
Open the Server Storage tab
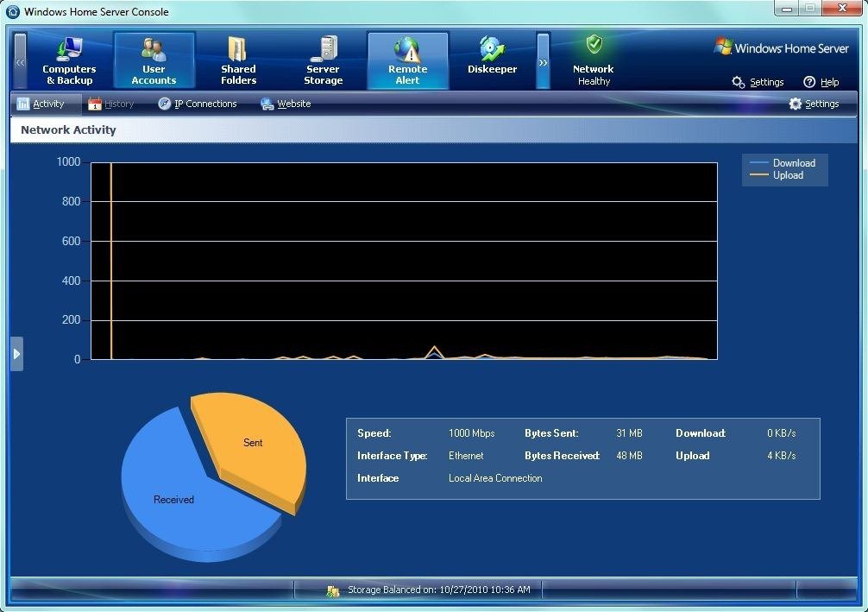pos(324,60)
